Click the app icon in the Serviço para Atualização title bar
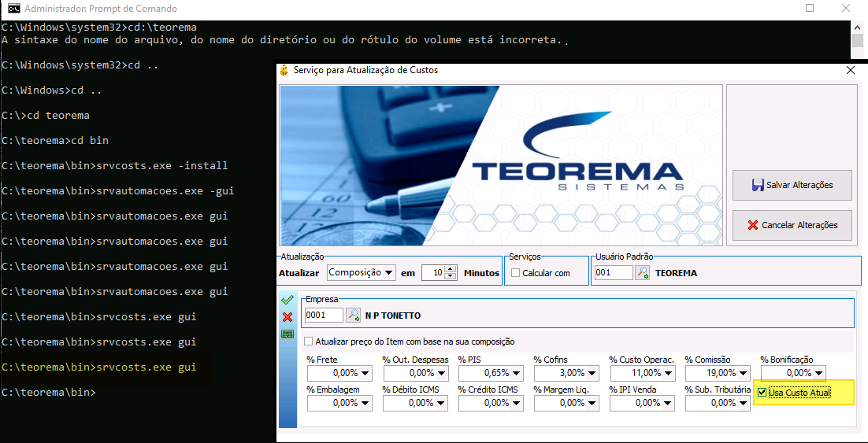This screenshot has width=868, height=443. [x=284, y=70]
